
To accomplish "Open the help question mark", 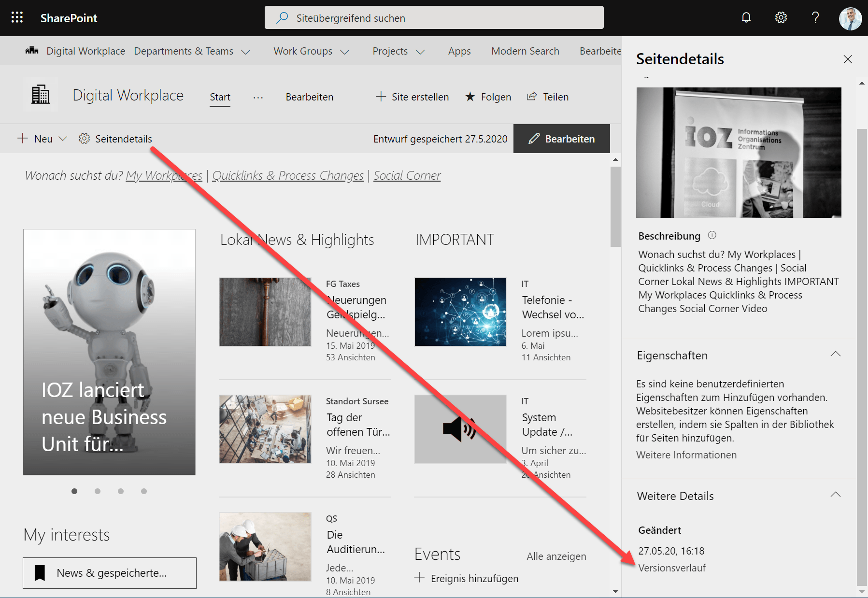I will pyautogui.click(x=815, y=18).
